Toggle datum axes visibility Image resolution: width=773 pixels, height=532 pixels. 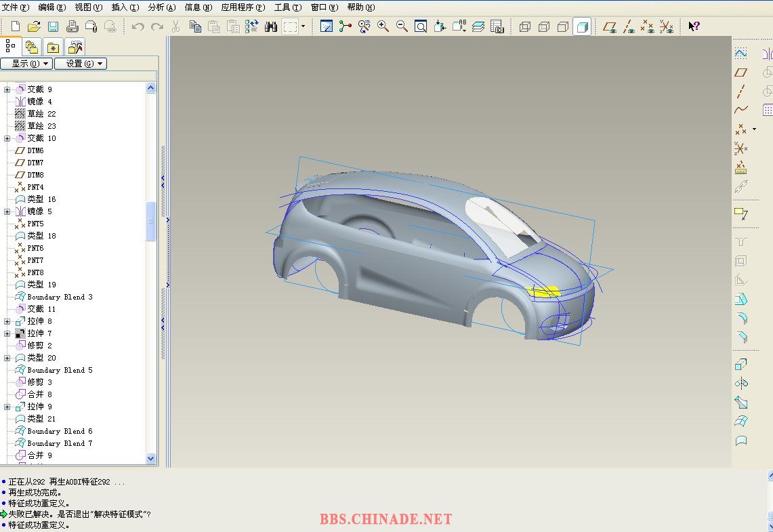pos(629,26)
